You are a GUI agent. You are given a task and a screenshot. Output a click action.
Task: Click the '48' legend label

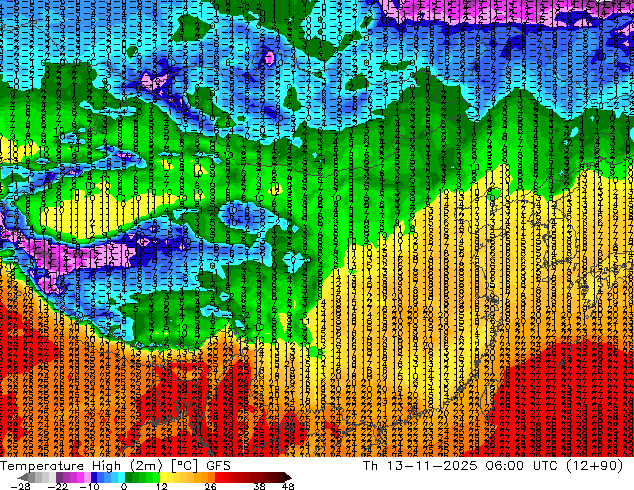pos(288,486)
